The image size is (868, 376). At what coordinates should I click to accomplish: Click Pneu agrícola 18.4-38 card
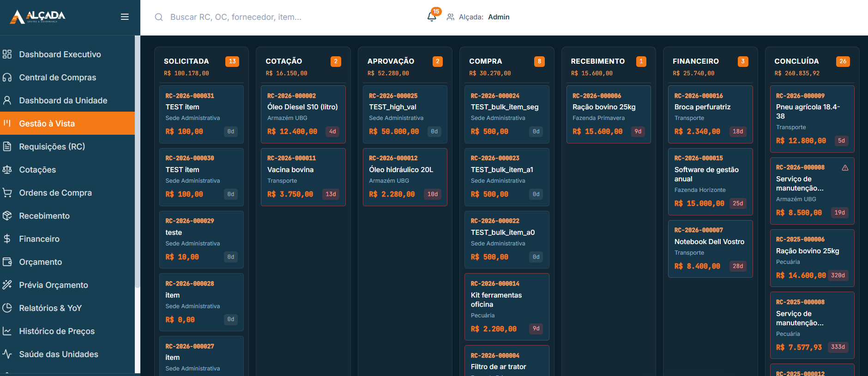[812, 119]
